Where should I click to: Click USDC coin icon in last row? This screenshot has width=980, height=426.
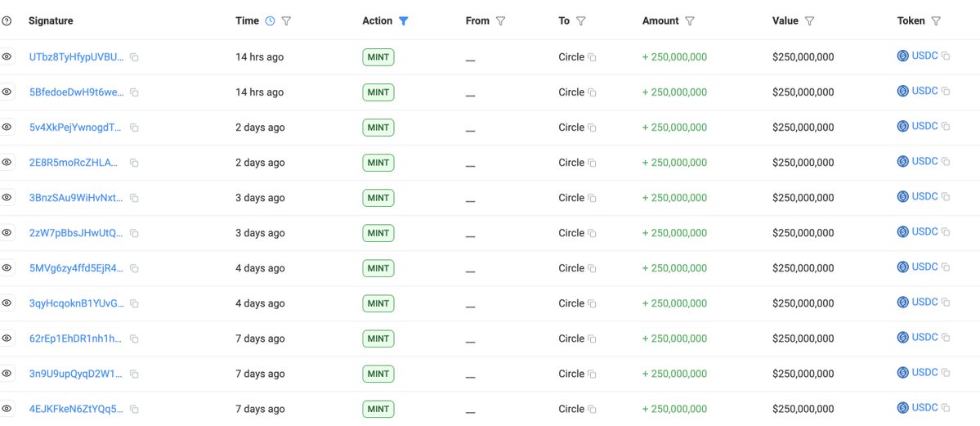pyautogui.click(x=903, y=408)
